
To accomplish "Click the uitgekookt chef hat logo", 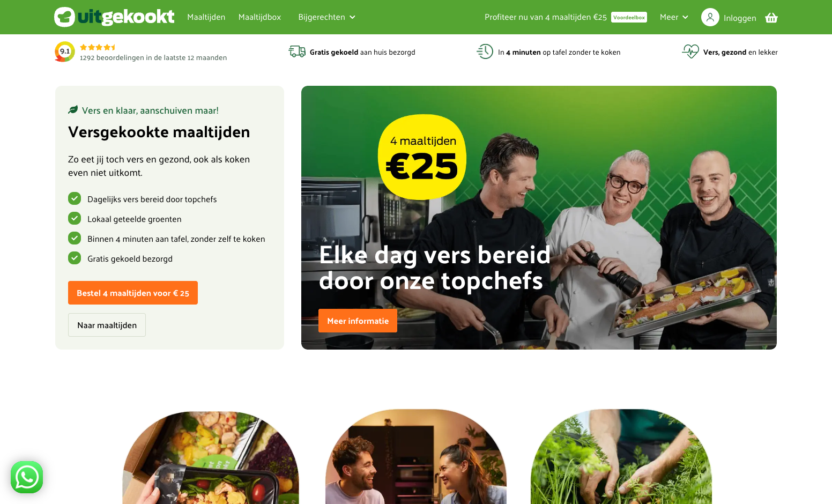I will 65,17.
